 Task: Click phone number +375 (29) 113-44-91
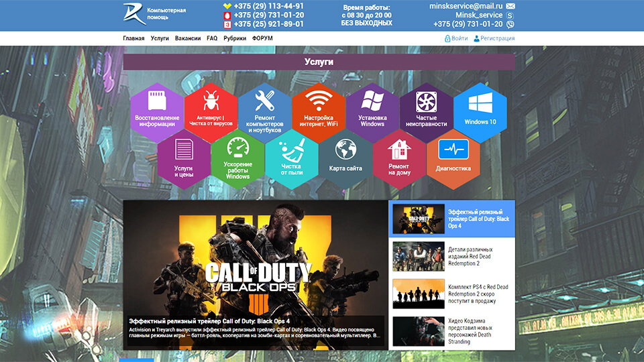click(x=268, y=6)
